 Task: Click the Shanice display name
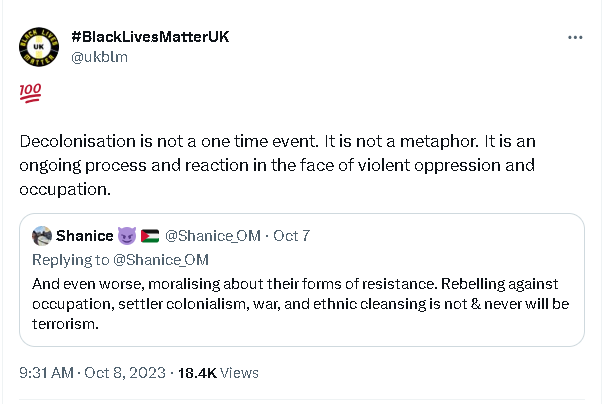(x=82, y=236)
